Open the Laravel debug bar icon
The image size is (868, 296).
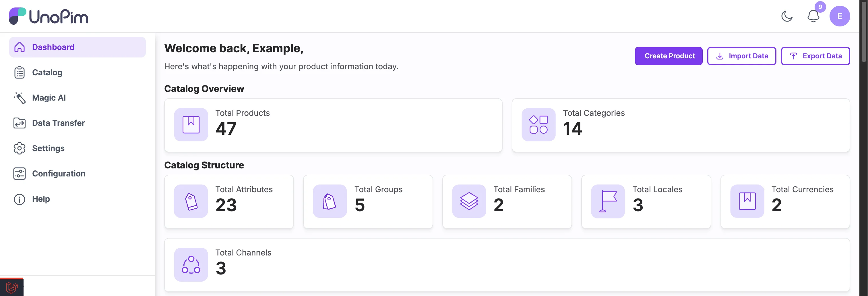(12, 288)
